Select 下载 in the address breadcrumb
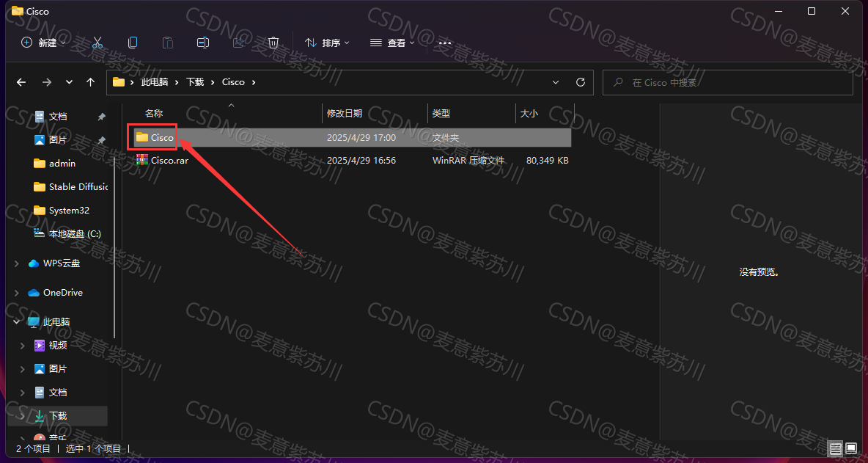Viewport: 868px width, 463px height. pyautogui.click(x=195, y=82)
